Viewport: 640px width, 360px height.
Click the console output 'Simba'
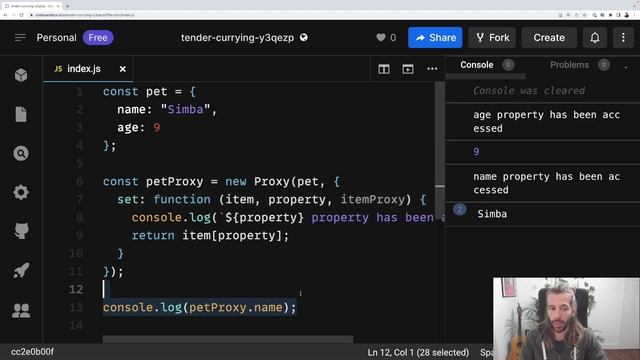[x=492, y=214]
